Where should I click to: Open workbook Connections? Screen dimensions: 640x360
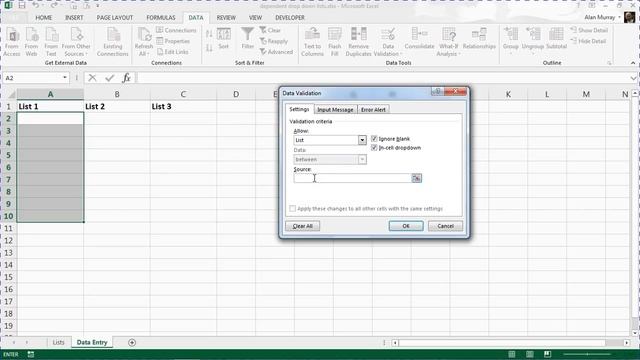176,30
